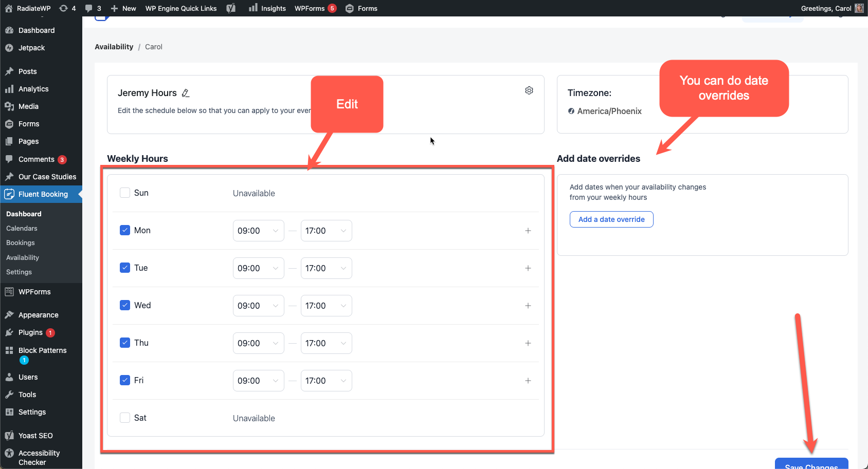Image resolution: width=868 pixels, height=469 pixels.
Task: Click the Users icon in sidebar
Action: tap(9, 377)
